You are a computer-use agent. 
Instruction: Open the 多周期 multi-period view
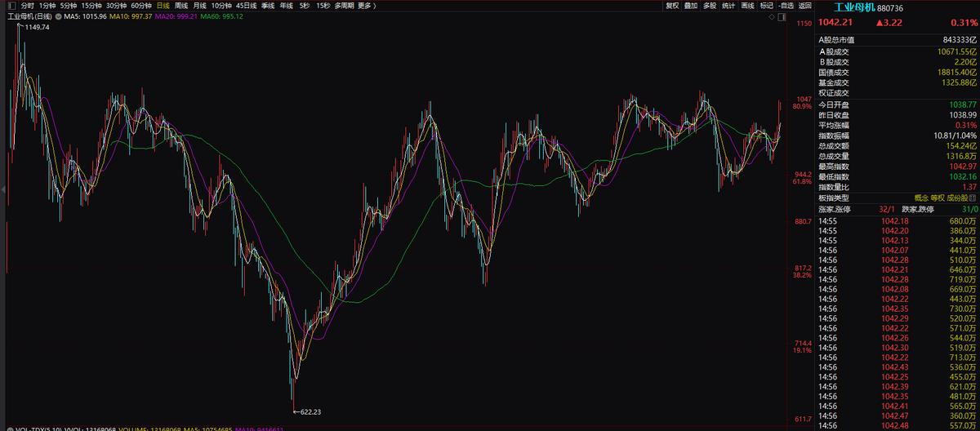(x=344, y=5)
